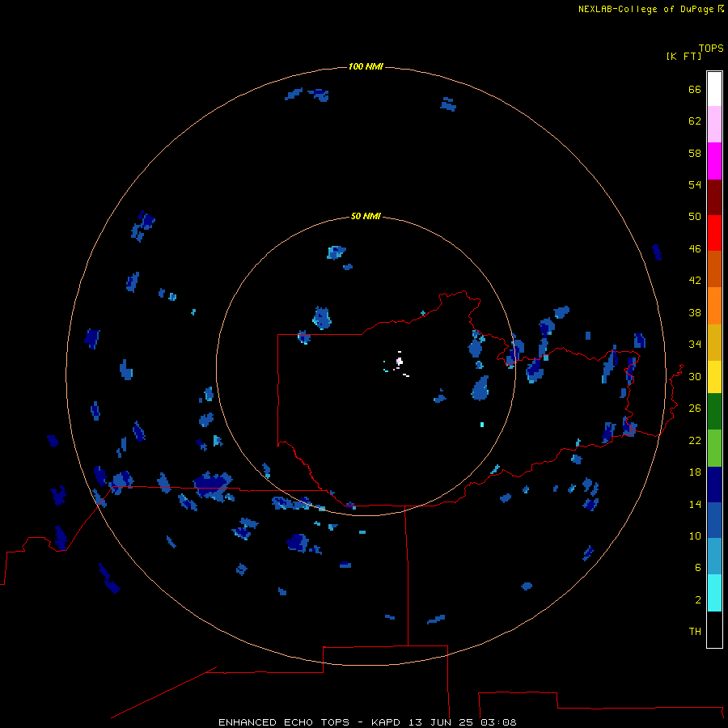Click the 100 NMI range ring label
Screen dimensions: 728x728
click(366, 66)
